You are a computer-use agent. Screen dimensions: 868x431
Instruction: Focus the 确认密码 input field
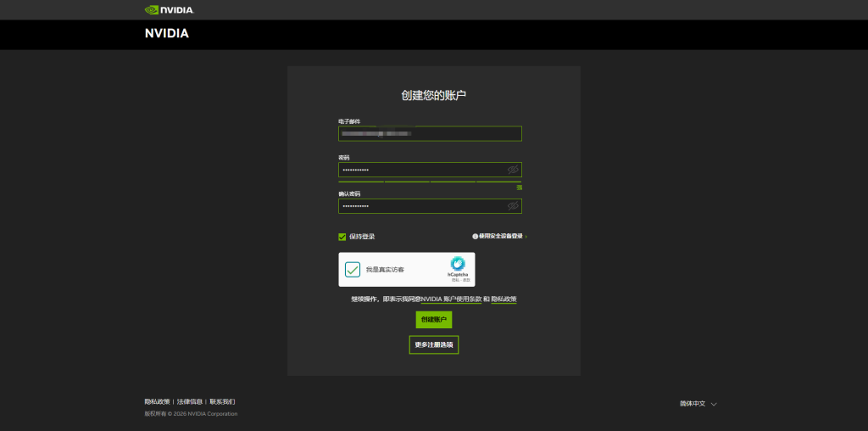(x=420, y=206)
